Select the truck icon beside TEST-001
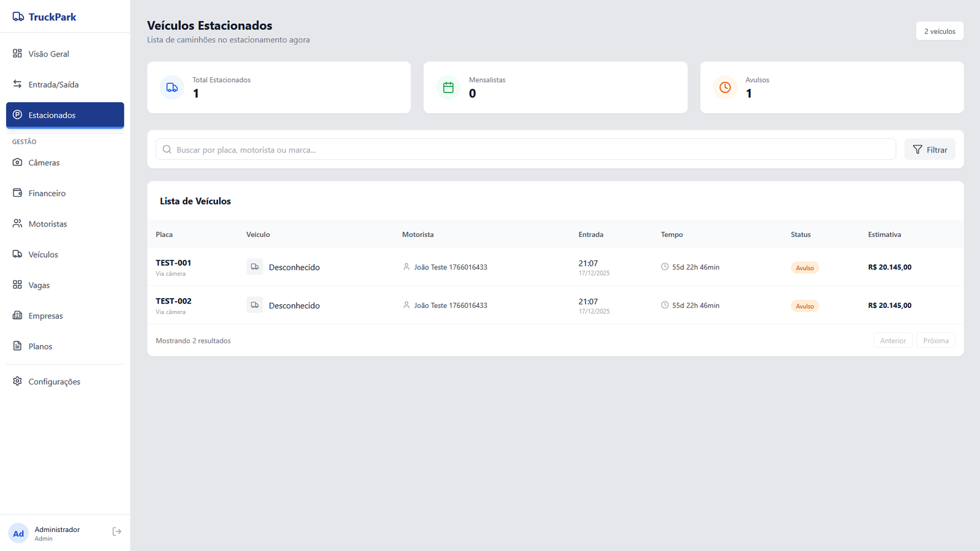The height and width of the screenshot is (551, 980). pos(255,267)
